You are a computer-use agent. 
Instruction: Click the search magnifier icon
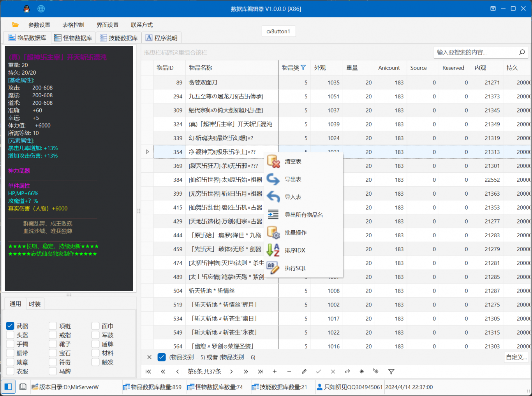point(522,52)
